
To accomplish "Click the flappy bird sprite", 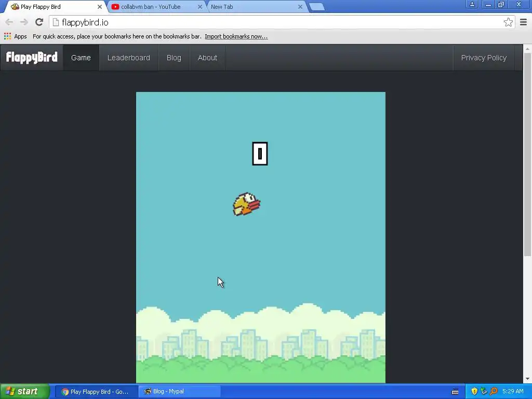I will coord(246,204).
